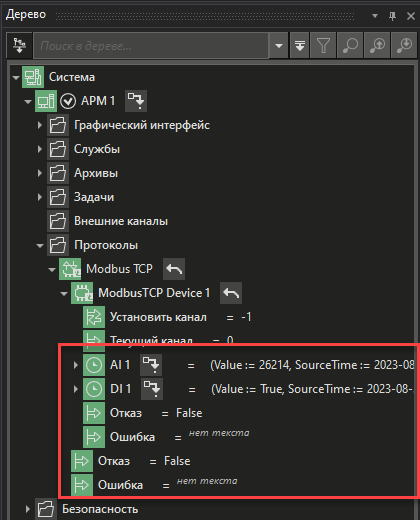Select the ModbusTCP Device 1 label
420x520 pixels.
pos(154,293)
